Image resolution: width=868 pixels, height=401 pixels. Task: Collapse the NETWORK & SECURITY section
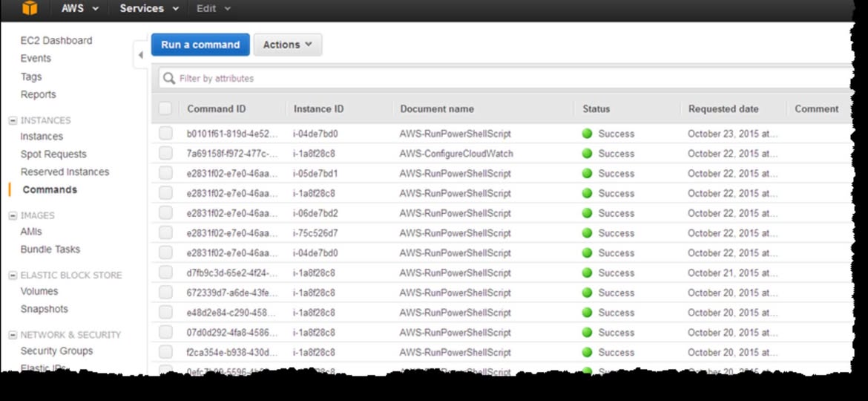click(x=13, y=335)
